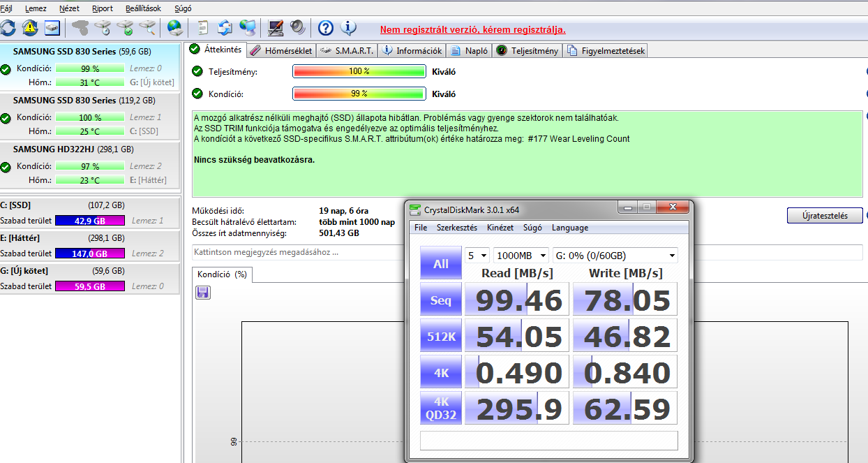The image size is (868, 463).
Task: Open File menu in CrystalDiskMark
Action: tap(421, 228)
